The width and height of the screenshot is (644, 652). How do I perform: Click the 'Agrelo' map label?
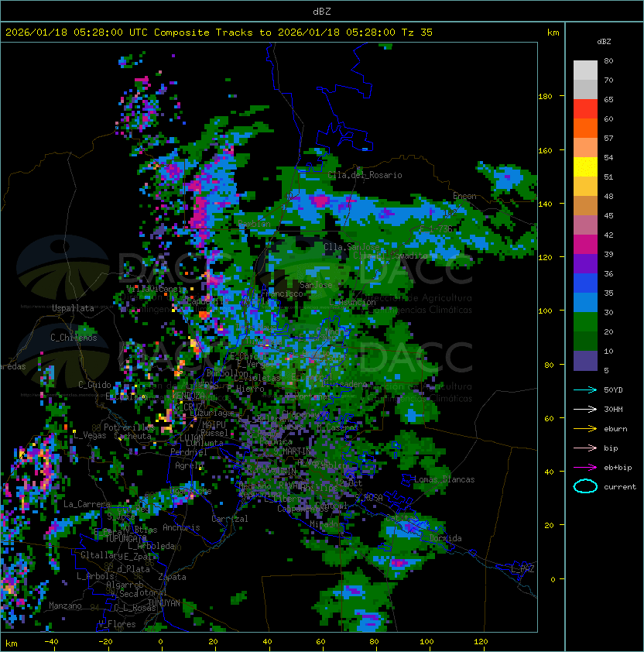(x=189, y=465)
